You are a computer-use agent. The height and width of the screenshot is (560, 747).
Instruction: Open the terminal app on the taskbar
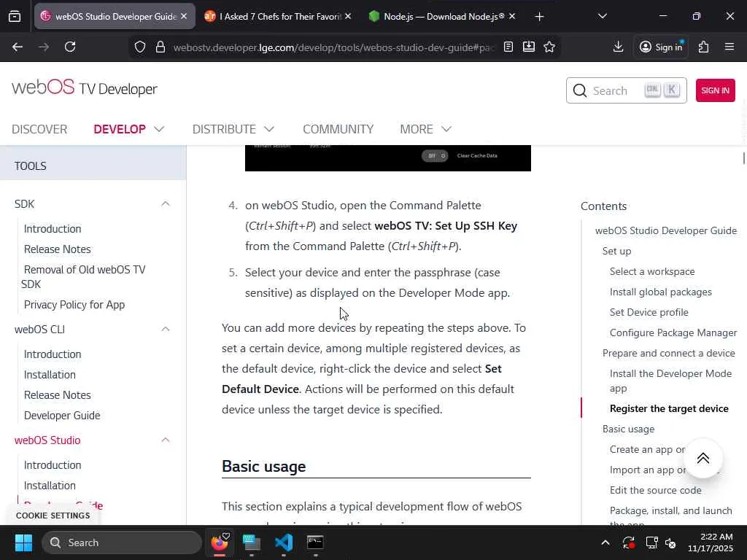pos(315,542)
